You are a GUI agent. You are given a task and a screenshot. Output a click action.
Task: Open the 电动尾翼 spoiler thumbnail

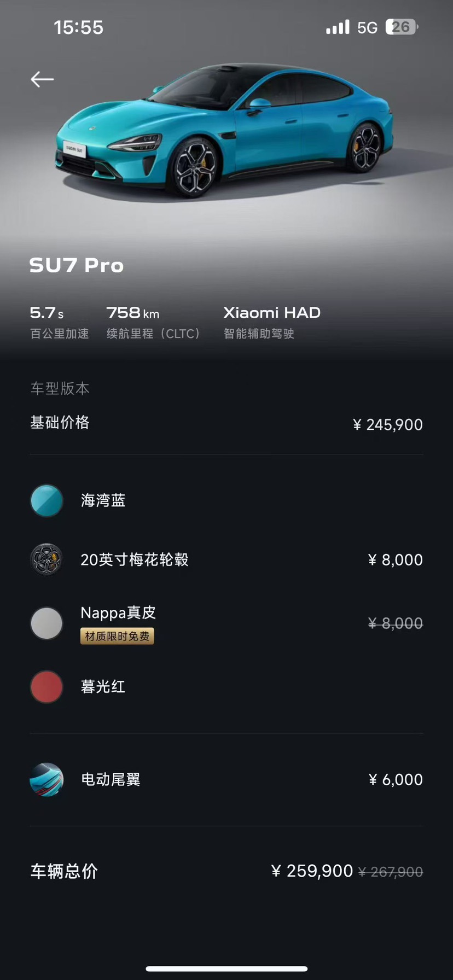[47, 779]
